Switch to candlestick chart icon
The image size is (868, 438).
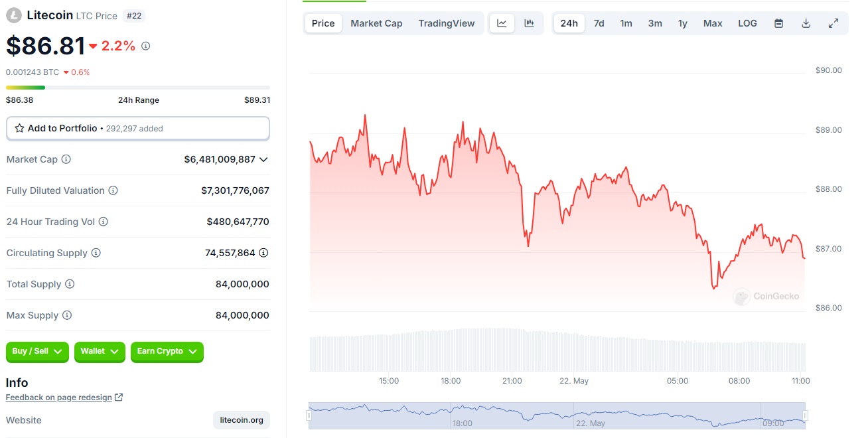[529, 23]
